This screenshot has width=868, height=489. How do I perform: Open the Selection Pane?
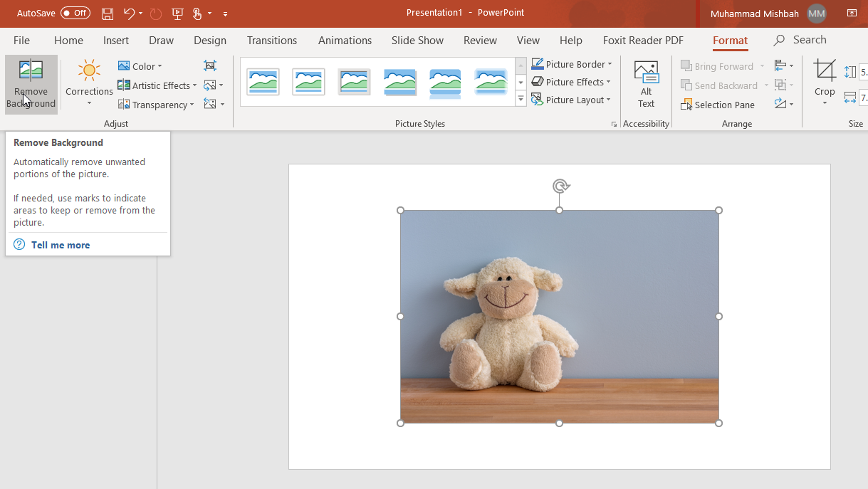pos(718,105)
